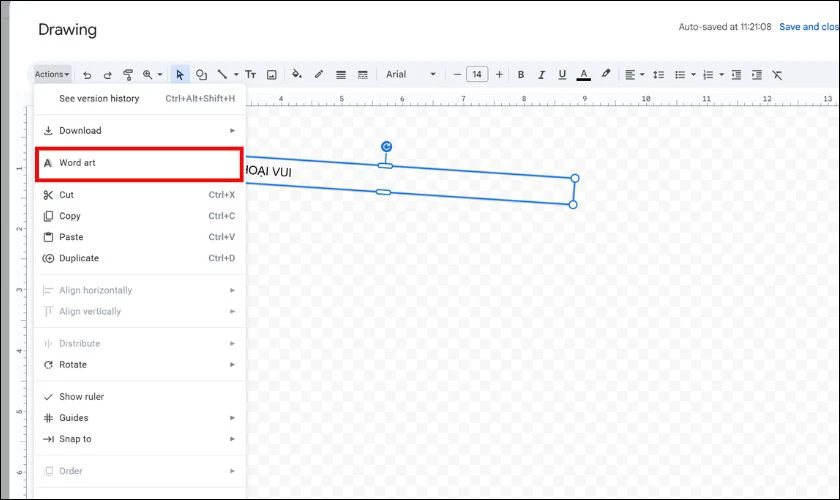This screenshot has width=840, height=500.
Task: Expand the Zoom dropdown arrow
Action: pos(160,74)
